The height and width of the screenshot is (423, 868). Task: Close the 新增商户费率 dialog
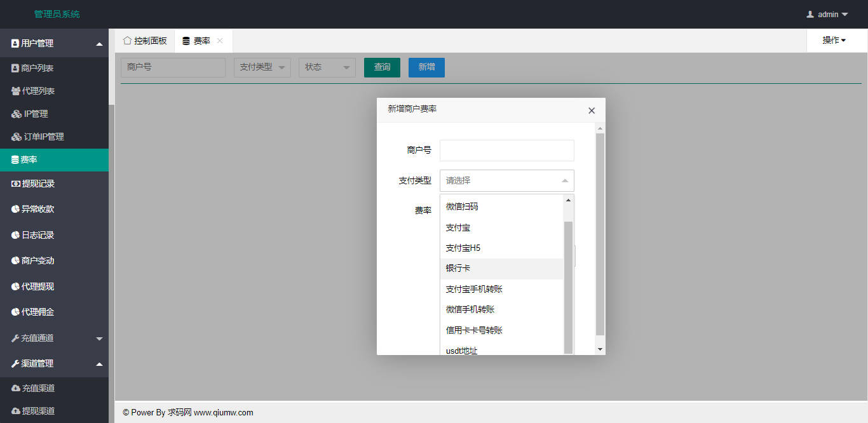(592, 111)
